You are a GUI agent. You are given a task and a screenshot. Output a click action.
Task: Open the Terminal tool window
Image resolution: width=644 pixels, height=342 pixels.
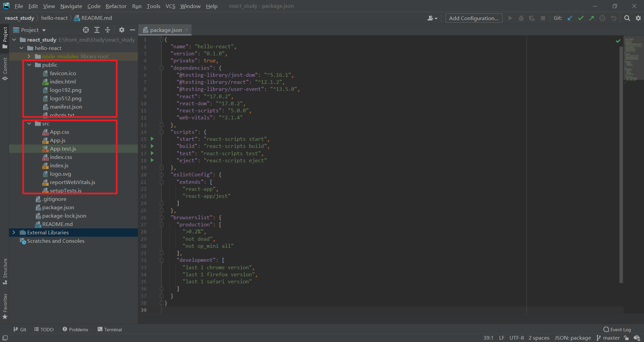(x=109, y=329)
